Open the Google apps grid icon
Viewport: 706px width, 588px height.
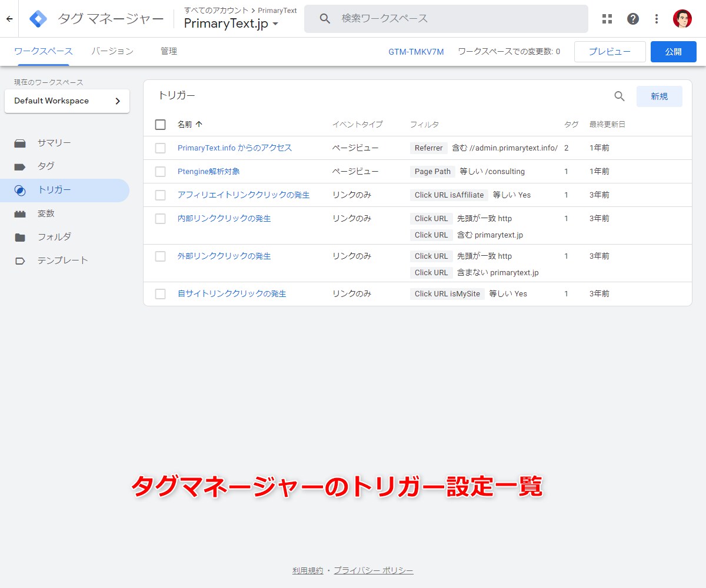tap(607, 19)
